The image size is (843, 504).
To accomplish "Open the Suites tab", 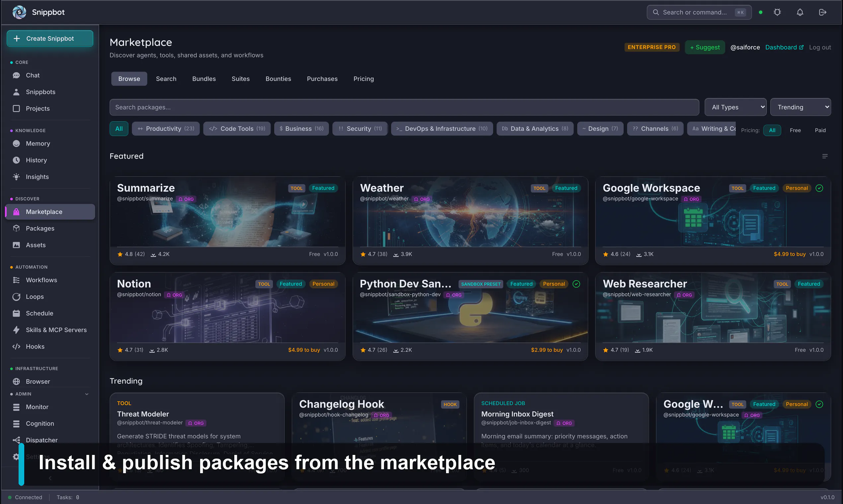I will pos(241,79).
